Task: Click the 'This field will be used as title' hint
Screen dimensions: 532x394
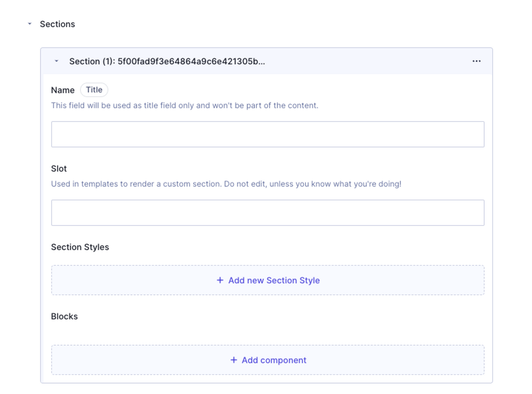Action: click(x=184, y=105)
